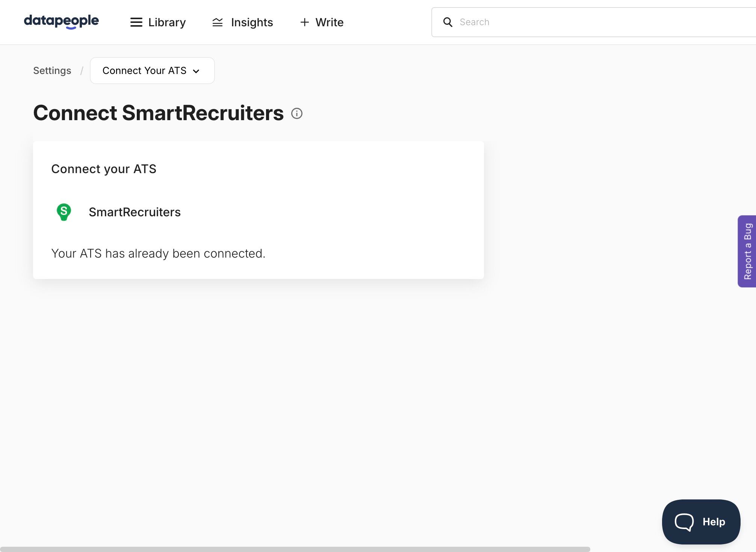The height and width of the screenshot is (552, 756).
Task: Click the Connect SmartRecruiters page heading
Action: point(158,113)
